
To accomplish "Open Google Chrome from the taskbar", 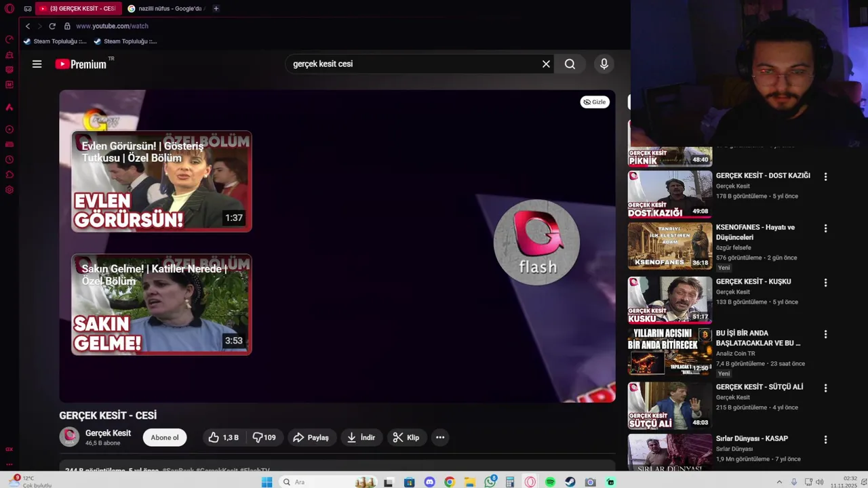I will point(450,482).
